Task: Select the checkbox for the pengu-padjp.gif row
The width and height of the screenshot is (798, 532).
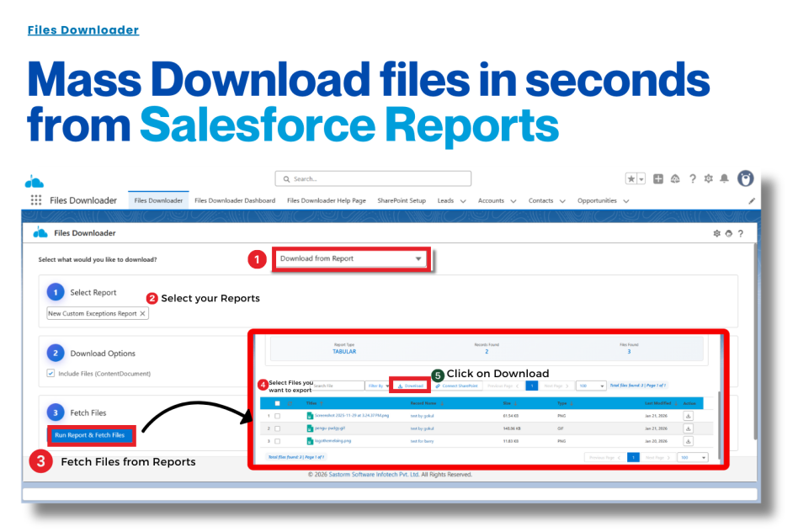Action: click(278, 428)
